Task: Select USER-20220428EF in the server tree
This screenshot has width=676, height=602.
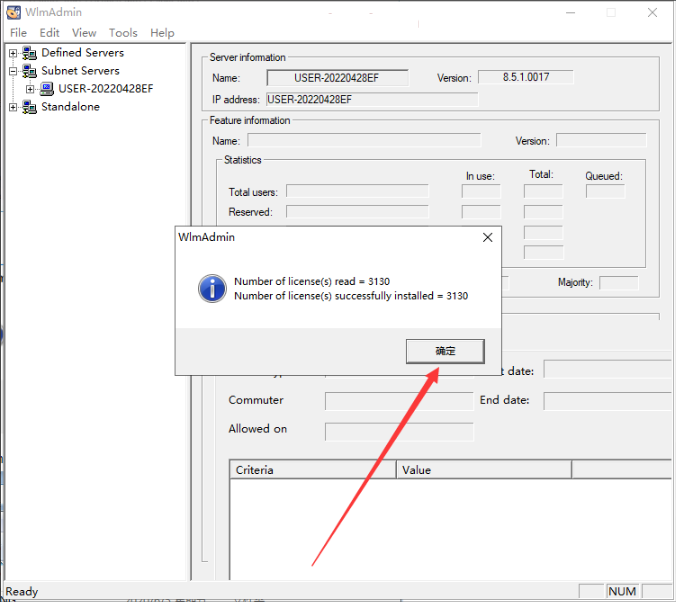Action: click(x=106, y=89)
